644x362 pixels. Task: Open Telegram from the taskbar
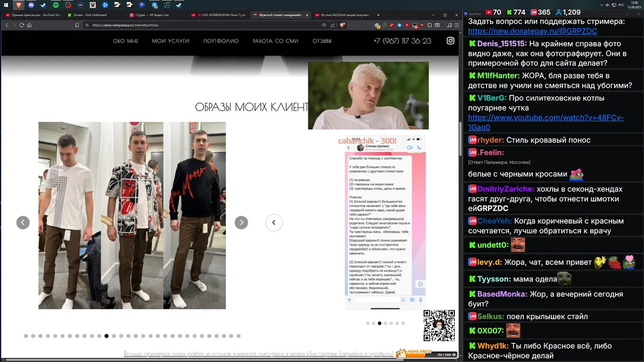[154, 5]
